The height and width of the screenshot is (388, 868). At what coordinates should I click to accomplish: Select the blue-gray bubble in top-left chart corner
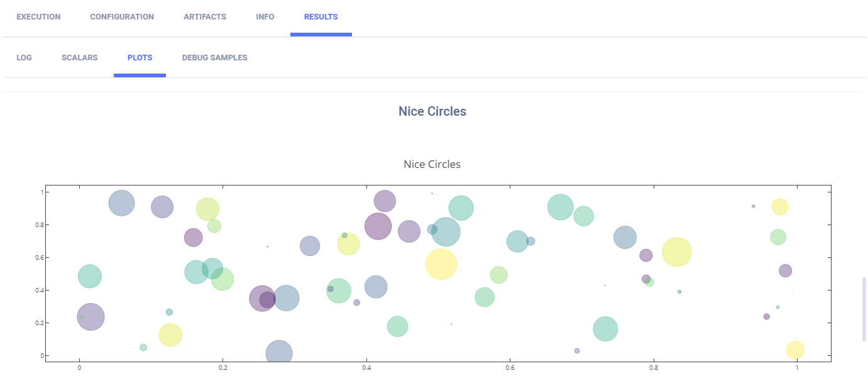tap(121, 203)
